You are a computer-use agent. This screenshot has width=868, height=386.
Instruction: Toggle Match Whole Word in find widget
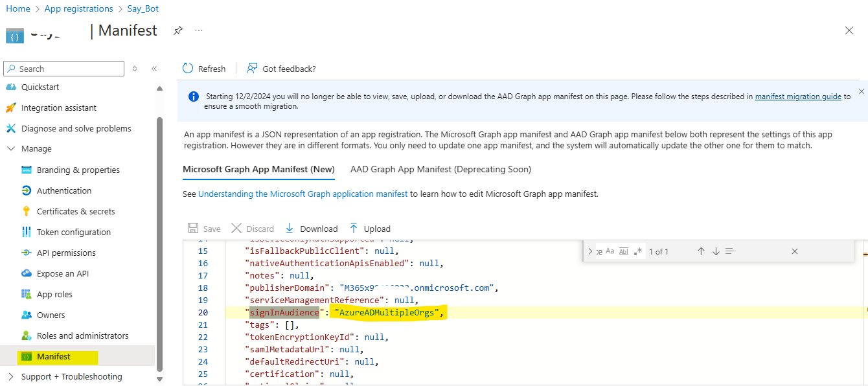pyautogui.click(x=624, y=251)
